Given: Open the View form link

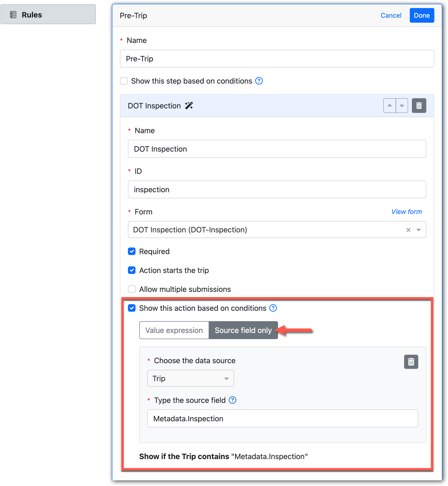Looking at the screenshot, I should pos(406,212).
